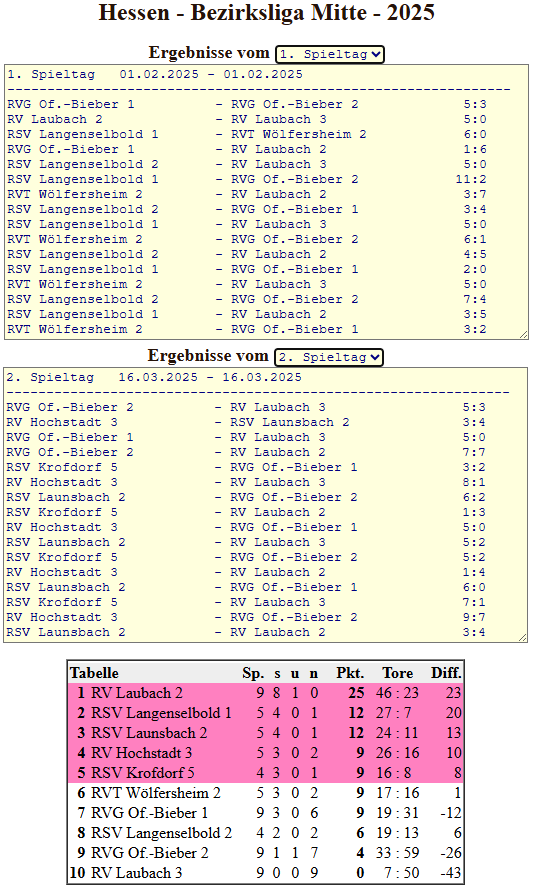This screenshot has width=533, height=888.
Task: Click the RV Laubach 3 table row
Action: (266, 873)
